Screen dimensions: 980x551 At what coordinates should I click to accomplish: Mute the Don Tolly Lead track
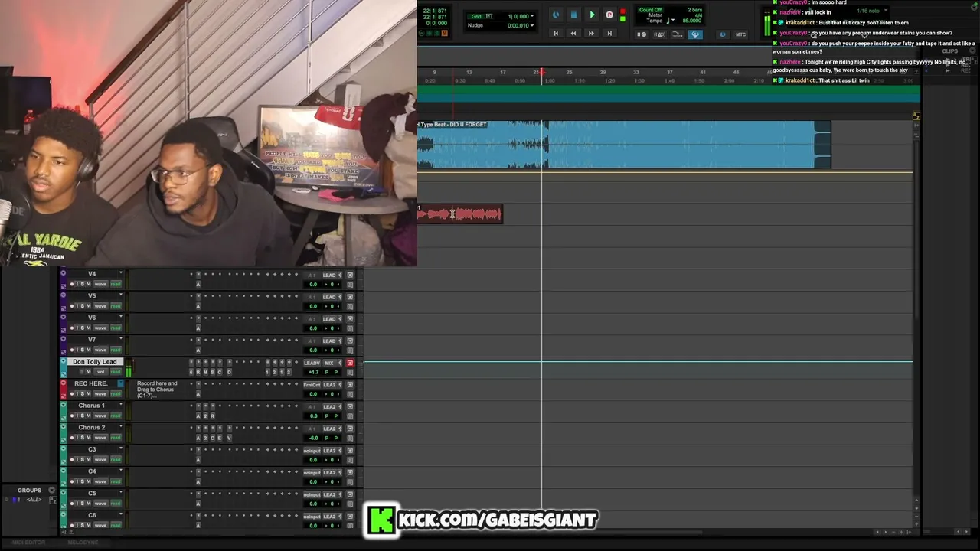88,372
